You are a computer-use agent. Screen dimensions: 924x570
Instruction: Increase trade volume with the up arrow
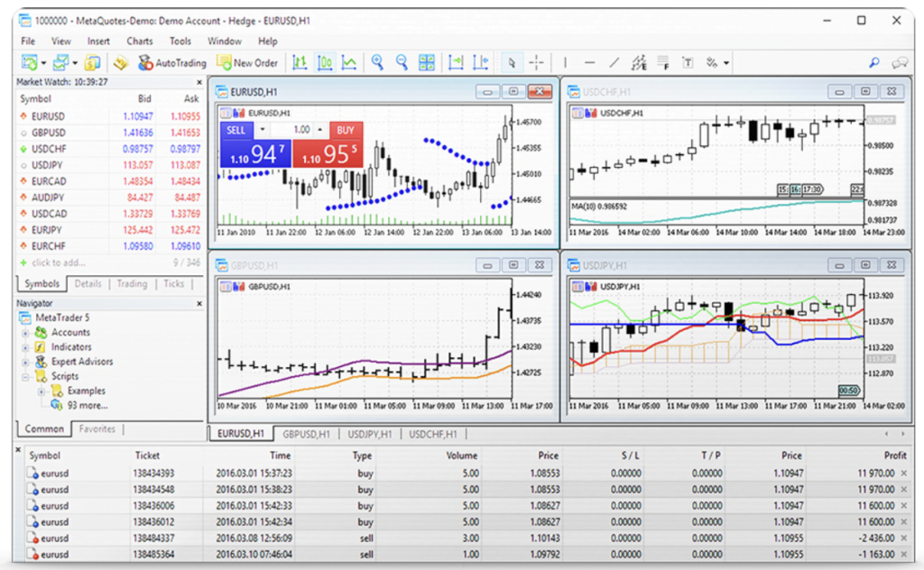tap(320, 130)
